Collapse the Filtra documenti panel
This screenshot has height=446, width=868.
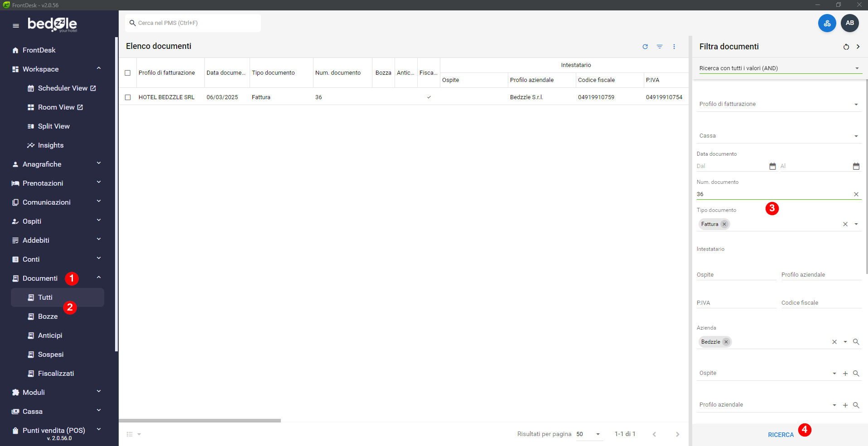pos(858,47)
